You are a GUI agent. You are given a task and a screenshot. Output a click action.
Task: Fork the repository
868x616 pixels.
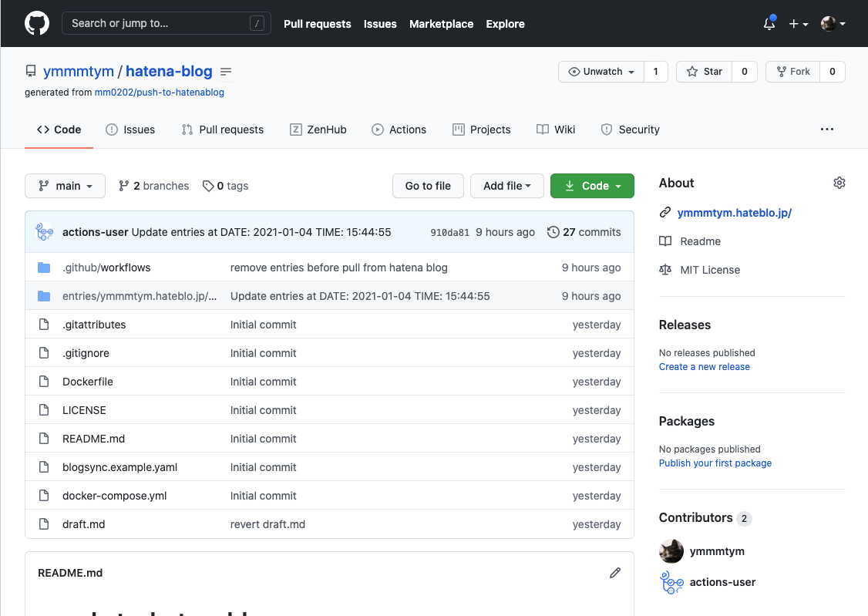click(x=792, y=72)
